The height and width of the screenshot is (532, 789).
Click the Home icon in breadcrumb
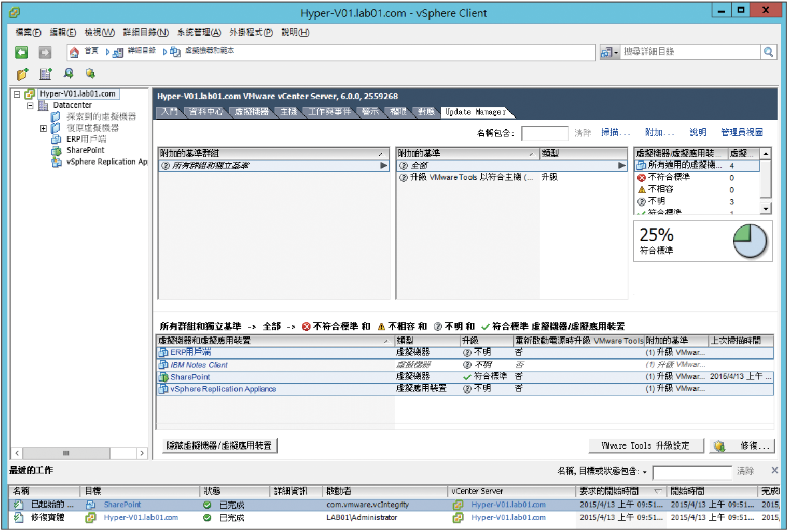click(75, 52)
